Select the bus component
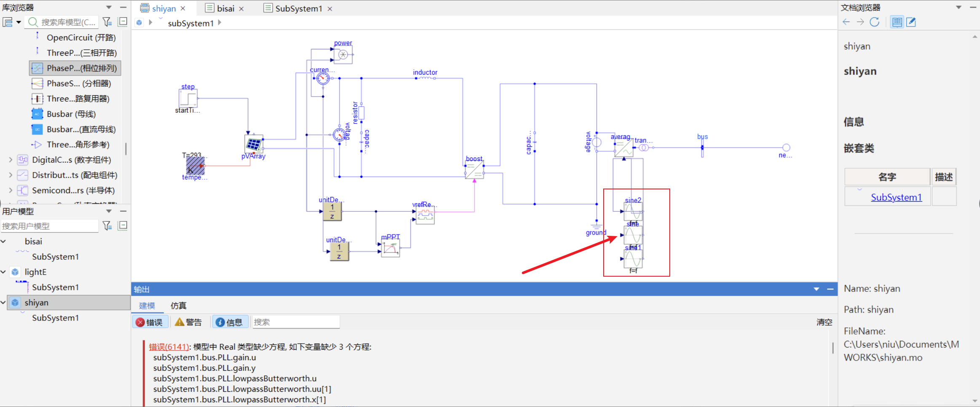 [702, 148]
